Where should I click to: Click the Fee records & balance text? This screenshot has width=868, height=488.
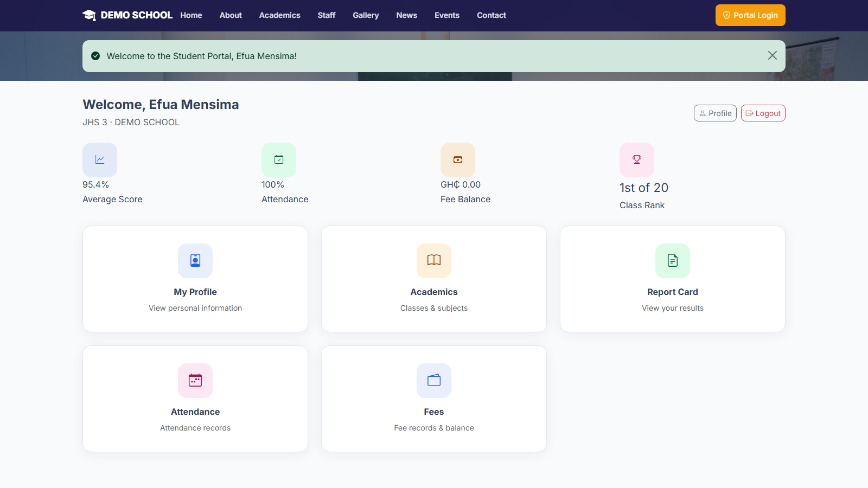click(x=434, y=428)
